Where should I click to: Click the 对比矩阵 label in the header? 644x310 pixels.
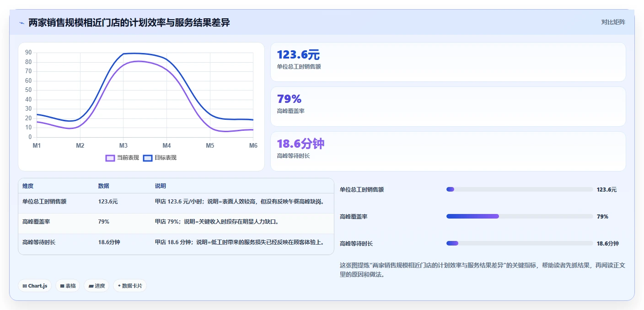(613, 22)
